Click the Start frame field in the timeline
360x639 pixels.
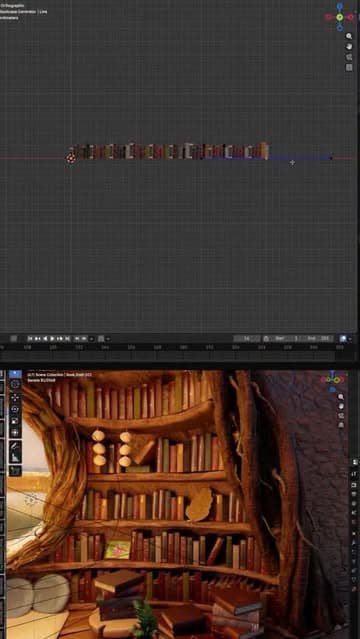coord(287,339)
